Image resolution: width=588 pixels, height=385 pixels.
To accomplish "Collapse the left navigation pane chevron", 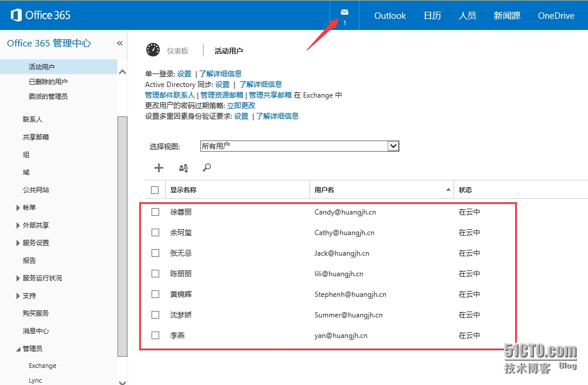I will click(120, 43).
